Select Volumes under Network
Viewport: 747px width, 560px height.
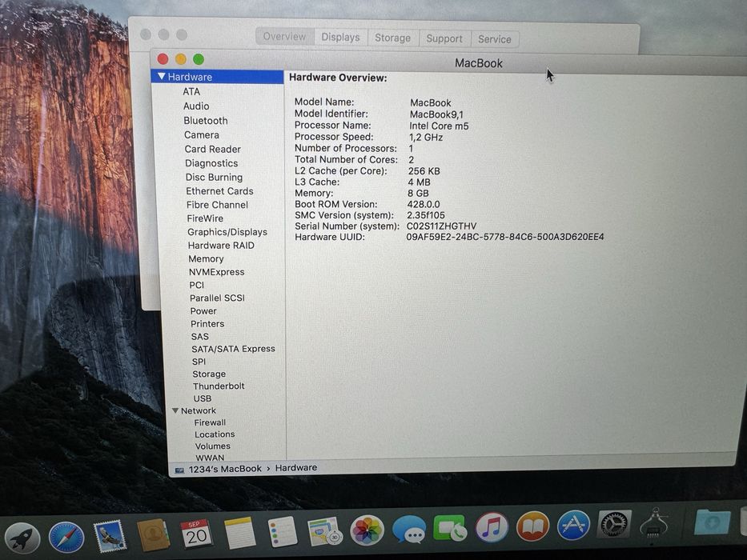coord(212,446)
